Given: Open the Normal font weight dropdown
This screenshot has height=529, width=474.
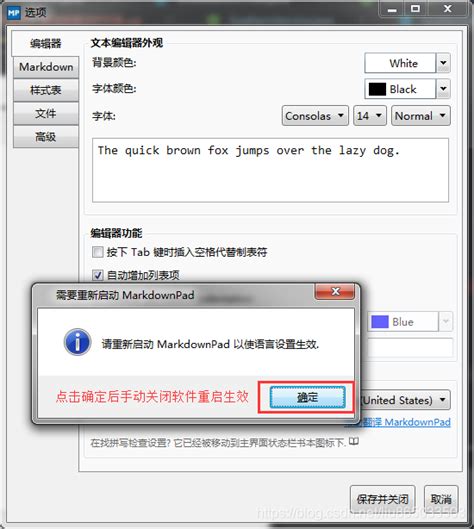Looking at the screenshot, I should pyautogui.click(x=421, y=116).
